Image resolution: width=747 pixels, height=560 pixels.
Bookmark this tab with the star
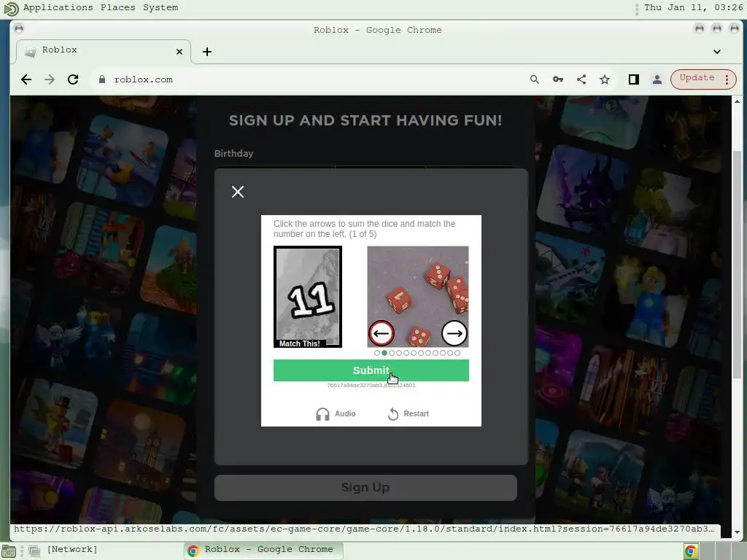point(605,79)
